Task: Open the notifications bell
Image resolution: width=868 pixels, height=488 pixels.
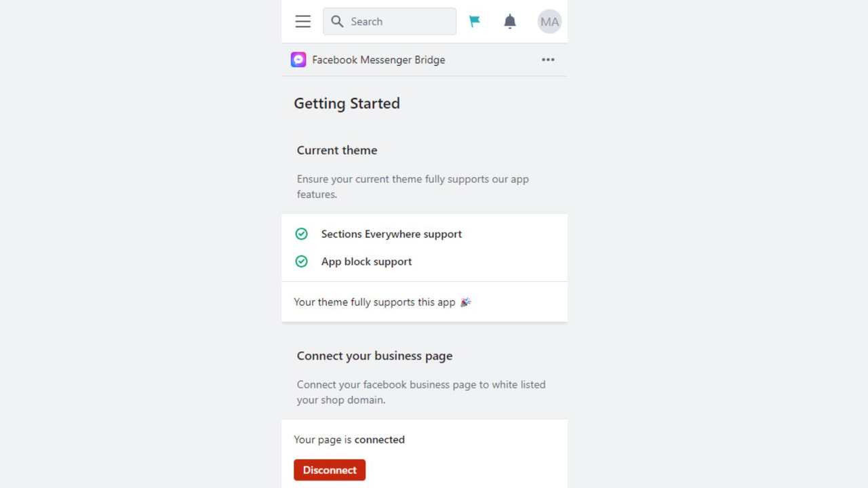Action: pos(509,21)
